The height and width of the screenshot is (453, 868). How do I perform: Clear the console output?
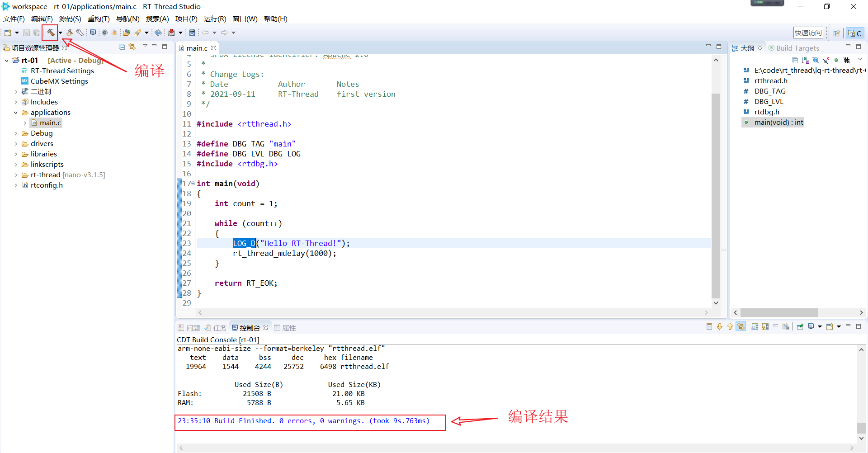coord(786,326)
